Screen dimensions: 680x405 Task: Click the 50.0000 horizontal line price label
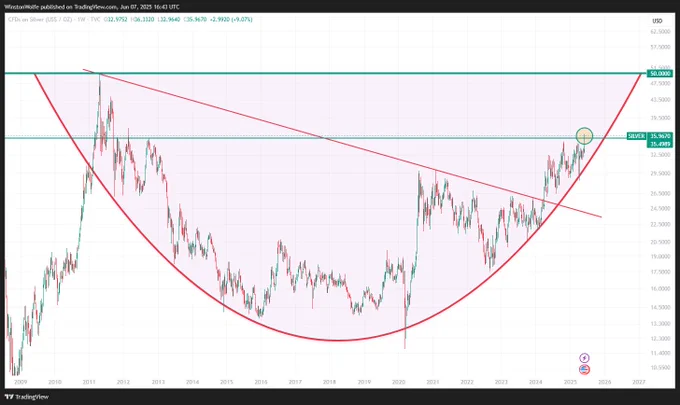pos(659,74)
